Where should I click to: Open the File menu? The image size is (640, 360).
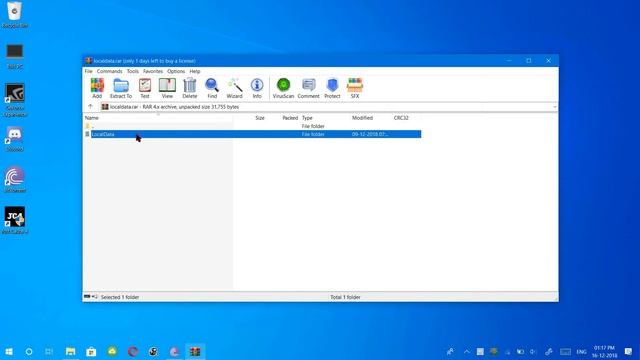pos(89,71)
